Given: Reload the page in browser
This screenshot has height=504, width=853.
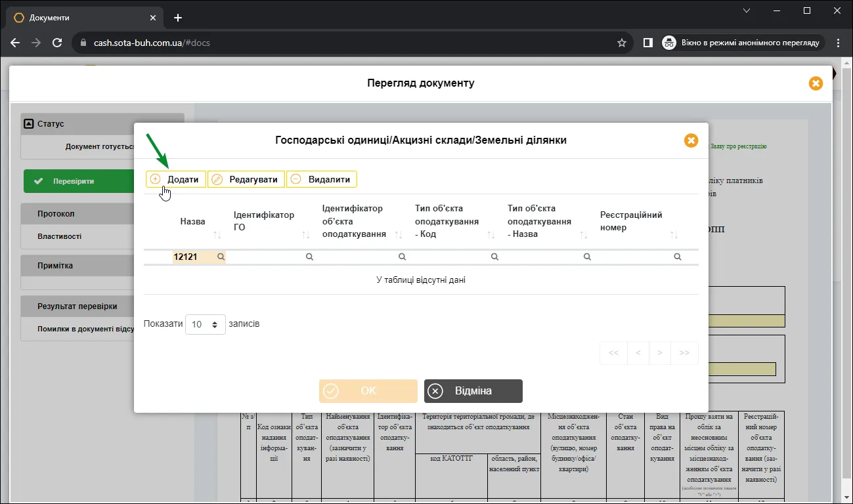Looking at the screenshot, I should (x=57, y=43).
